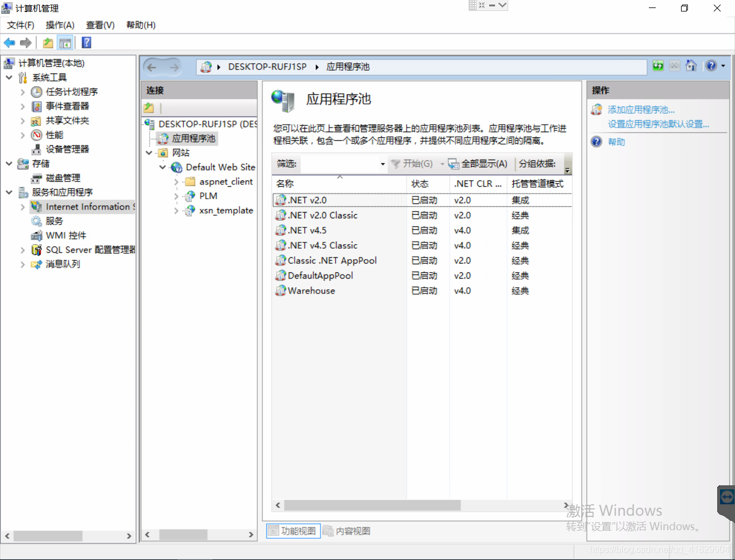
Task: Click the Forward arrow toolbar icon
Action: pyautogui.click(x=25, y=43)
